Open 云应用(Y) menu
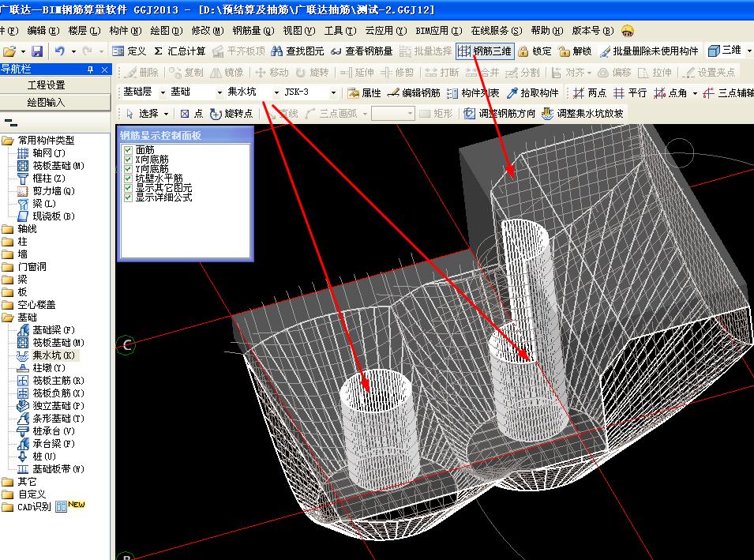 pos(386,31)
